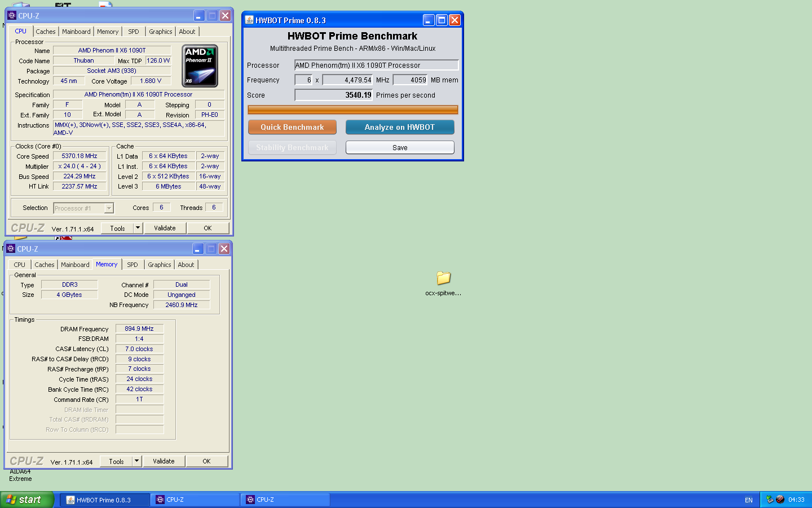Click the system tray safely-remove hardware icon
This screenshot has width=812, height=508.
[770, 500]
